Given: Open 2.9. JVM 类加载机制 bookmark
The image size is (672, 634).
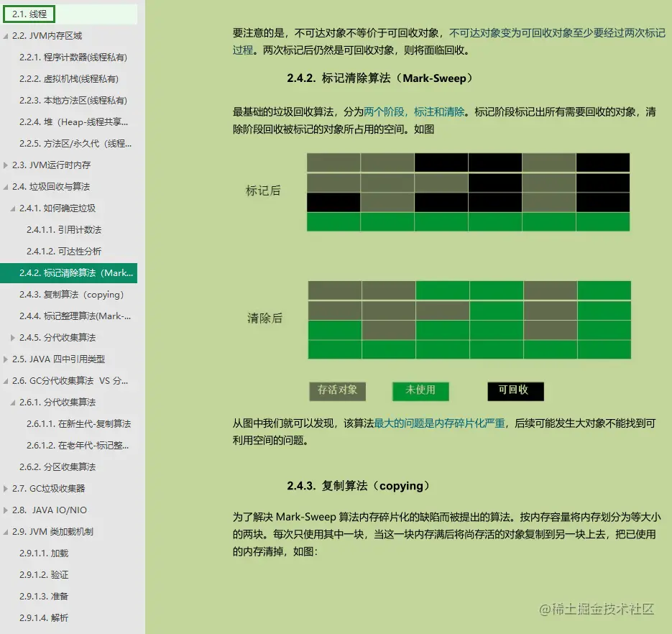Looking at the screenshot, I should [52, 531].
